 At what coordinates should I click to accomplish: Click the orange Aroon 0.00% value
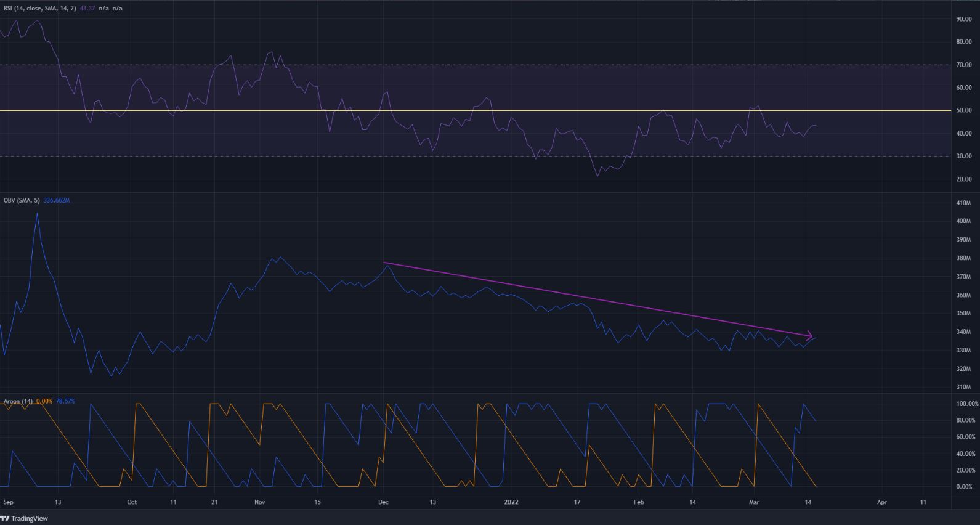click(x=44, y=401)
